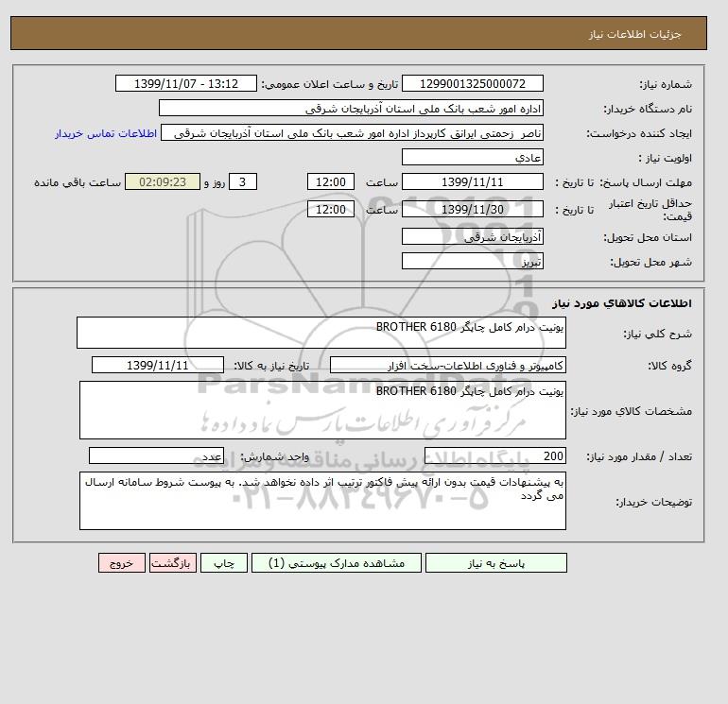Click the چاپ print button

click(224, 563)
